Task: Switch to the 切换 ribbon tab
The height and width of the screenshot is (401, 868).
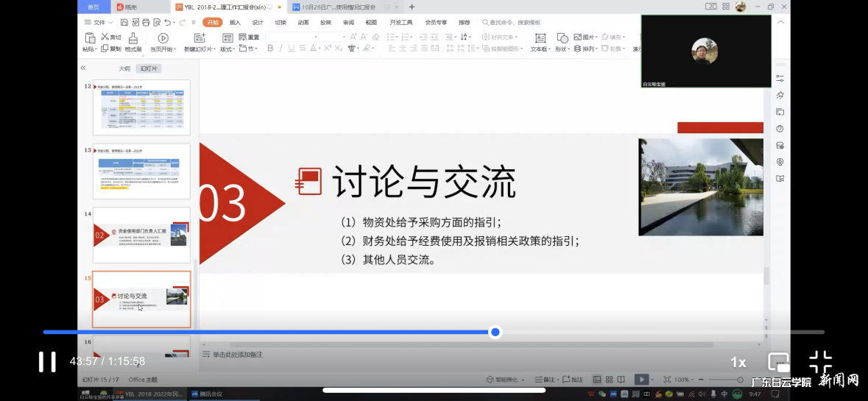Action: (x=280, y=23)
